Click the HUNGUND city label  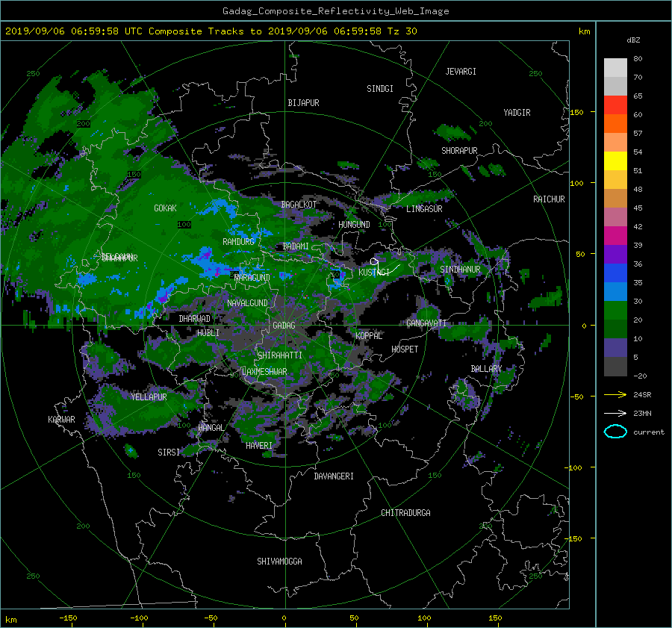354,225
